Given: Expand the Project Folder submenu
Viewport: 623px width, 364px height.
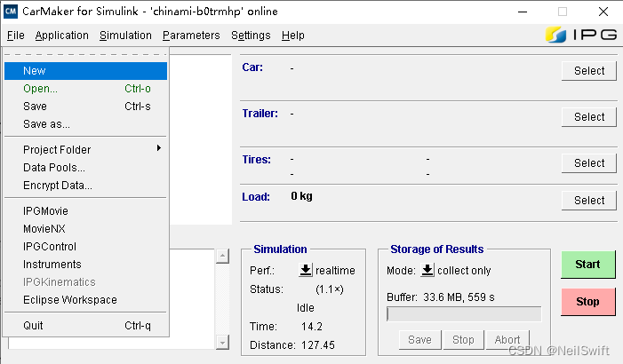Looking at the screenshot, I should [85, 150].
